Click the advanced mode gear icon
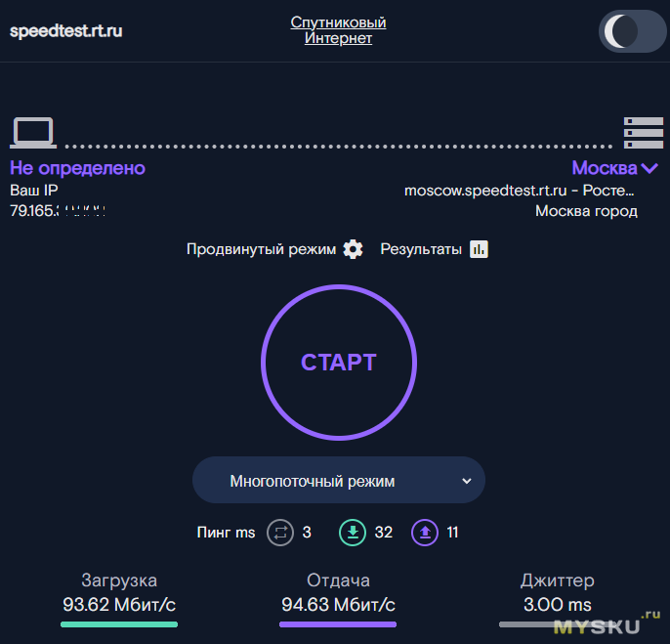Screen dimensions: 670x644 point(353,249)
